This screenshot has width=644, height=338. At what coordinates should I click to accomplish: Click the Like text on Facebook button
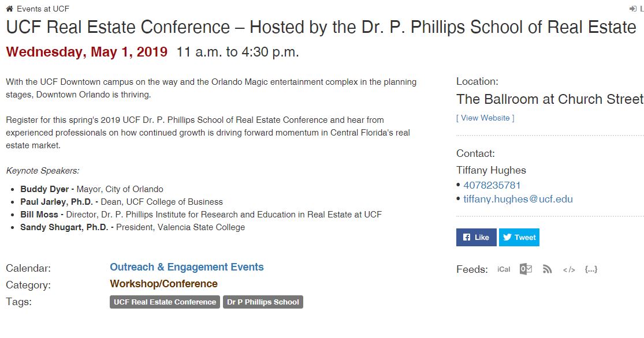[x=482, y=237]
